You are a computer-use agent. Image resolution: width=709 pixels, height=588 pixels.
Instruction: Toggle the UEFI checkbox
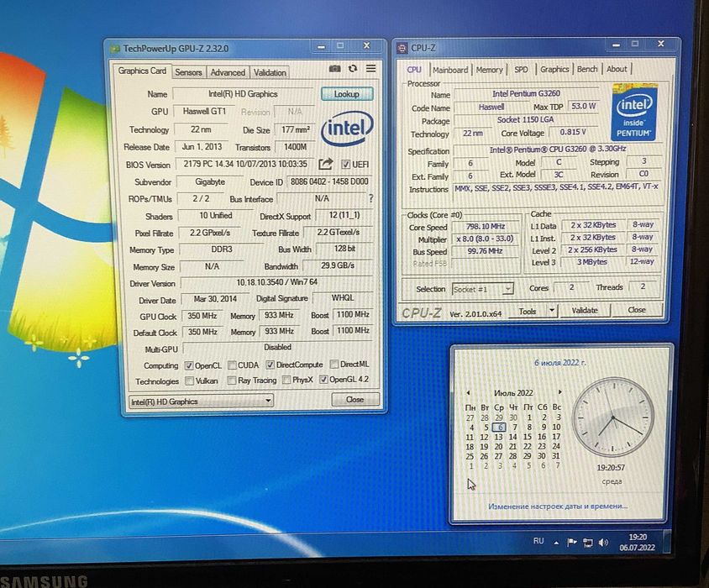[x=345, y=164]
